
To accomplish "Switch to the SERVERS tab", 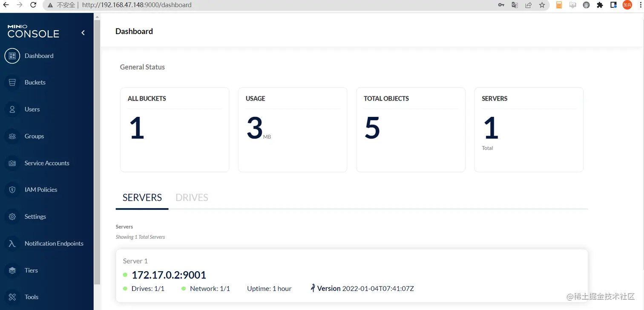I will click(142, 198).
